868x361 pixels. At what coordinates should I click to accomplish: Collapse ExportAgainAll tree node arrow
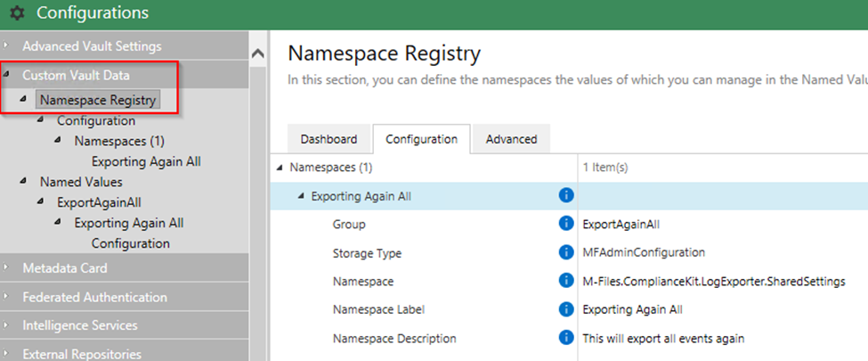coord(40,201)
